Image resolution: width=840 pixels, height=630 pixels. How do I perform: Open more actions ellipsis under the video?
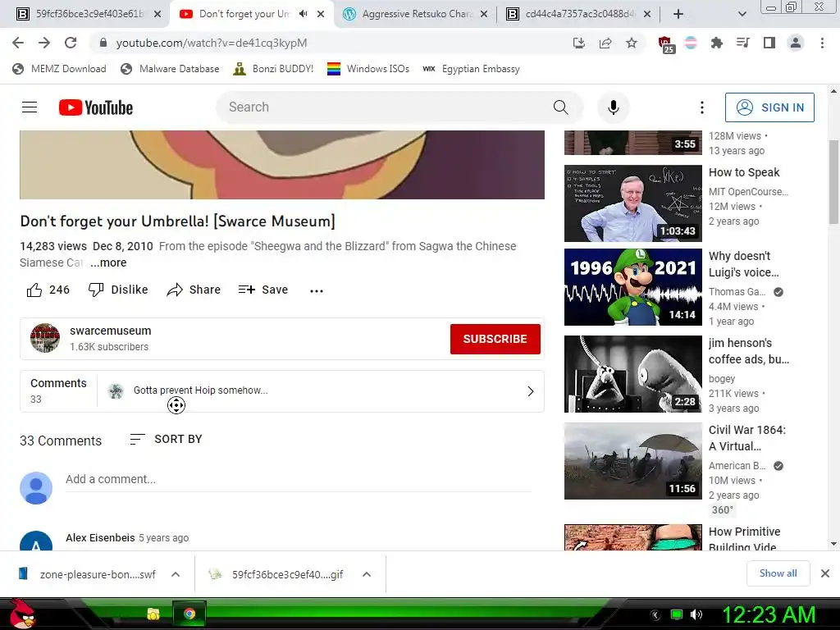[x=317, y=291]
